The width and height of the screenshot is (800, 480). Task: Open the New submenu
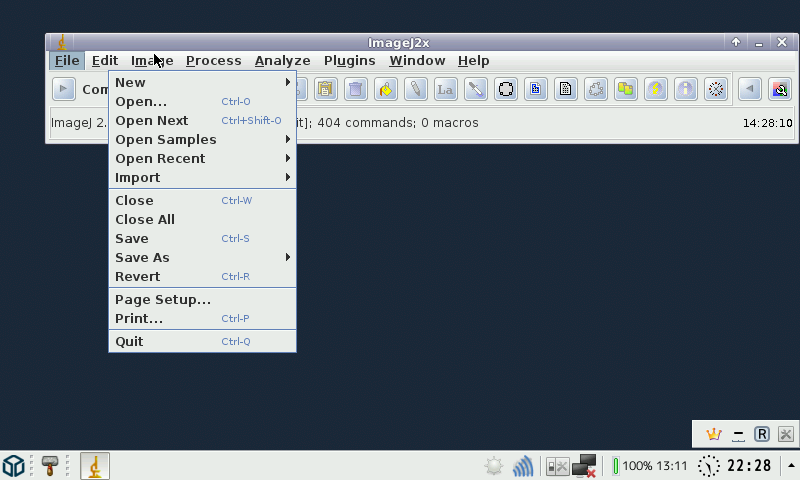tap(203, 83)
